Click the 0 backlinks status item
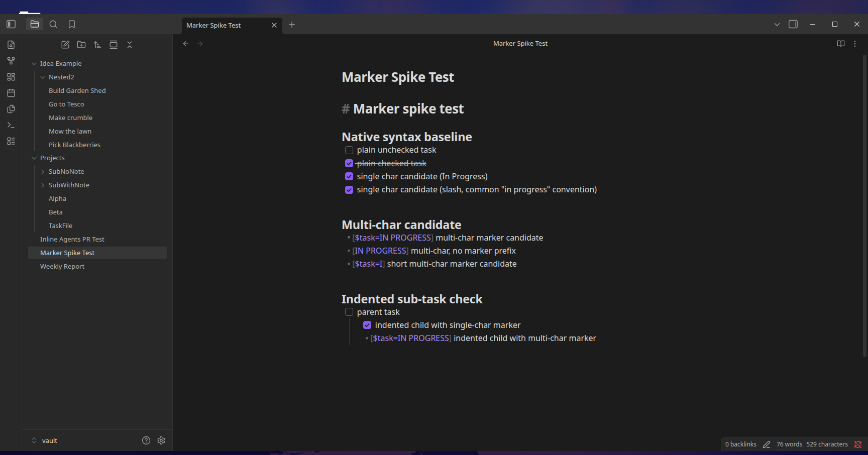868x455 pixels. coord(741,444)
